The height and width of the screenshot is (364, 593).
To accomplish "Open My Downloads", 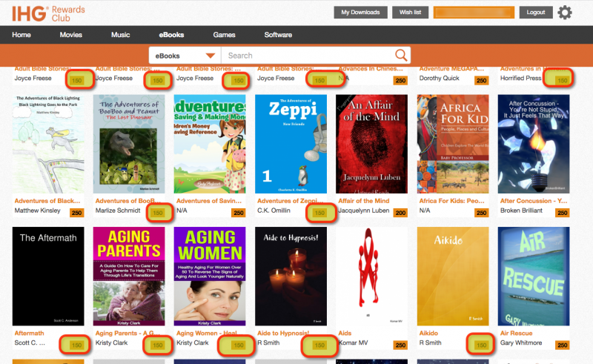I will [360, 12].
